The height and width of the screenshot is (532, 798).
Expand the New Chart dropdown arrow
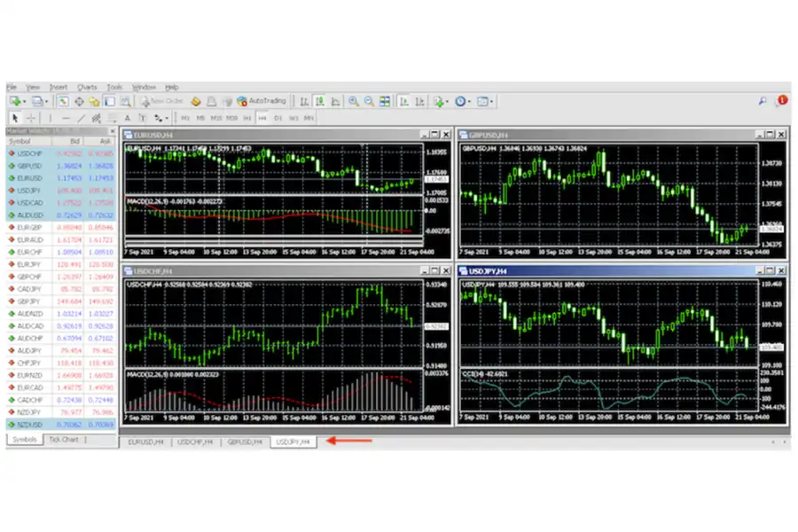click(25, 102)
